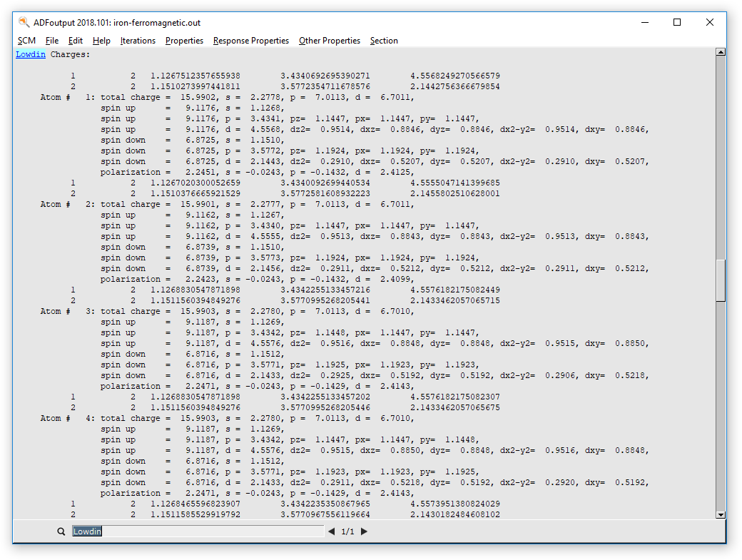The height and width of the screenshot is (560, 742).
Task: Open the Other Properties menu
Action: click(329, 41)
